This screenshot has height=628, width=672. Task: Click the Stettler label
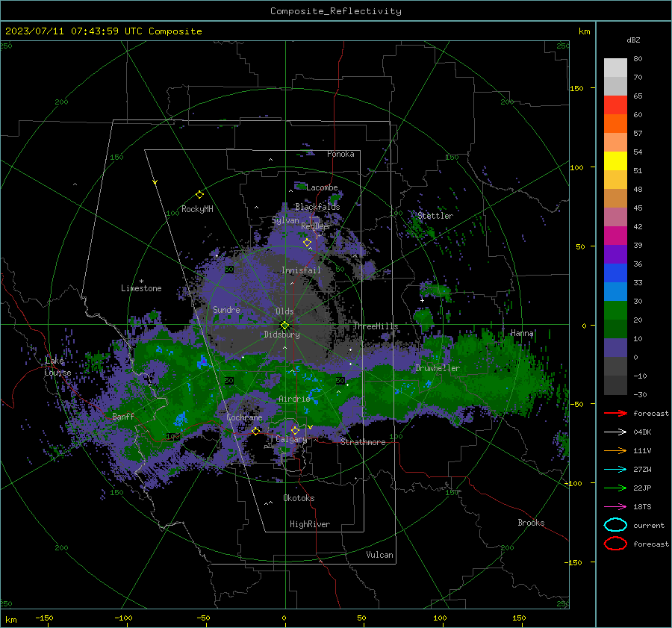click(435, 216)
